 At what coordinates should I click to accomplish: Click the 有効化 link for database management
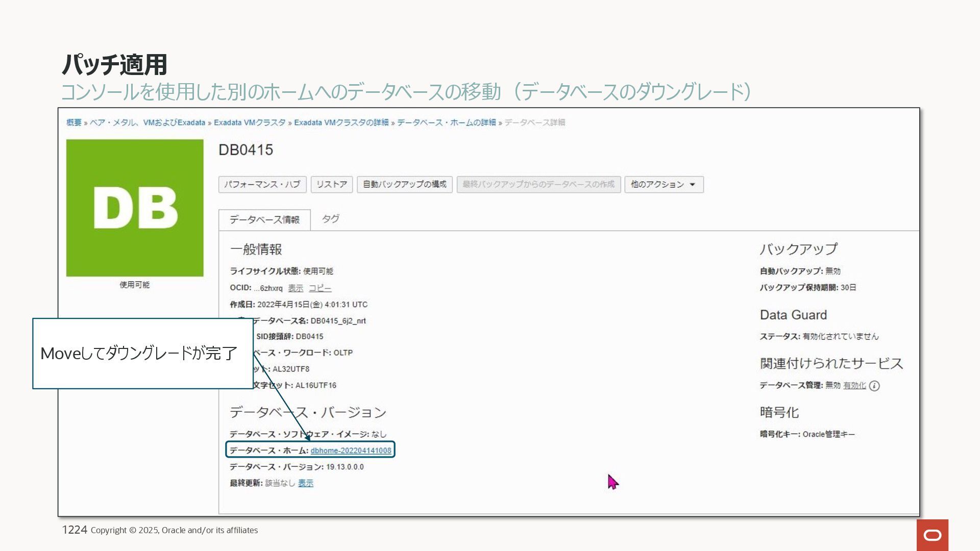(x=854, y=386)
